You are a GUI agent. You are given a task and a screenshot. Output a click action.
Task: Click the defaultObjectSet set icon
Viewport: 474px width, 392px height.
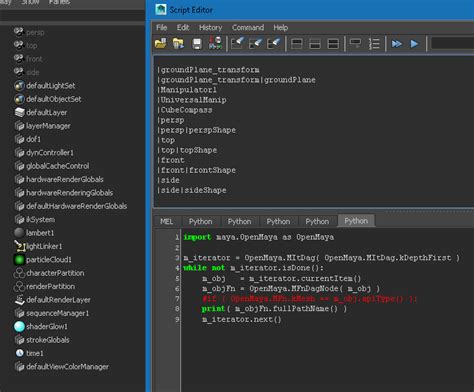click(19, 99)
